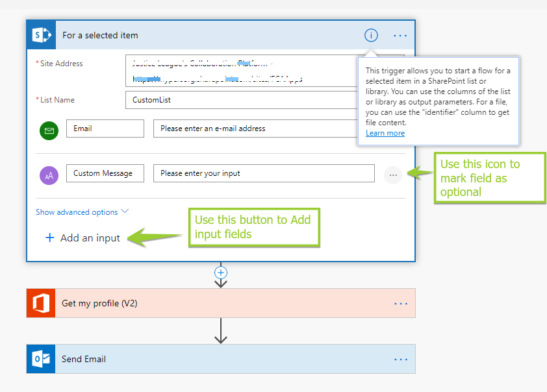This screenshot has width=547, height=392.
Task: Click the plus icon to insert step
Action: [221, 273]
